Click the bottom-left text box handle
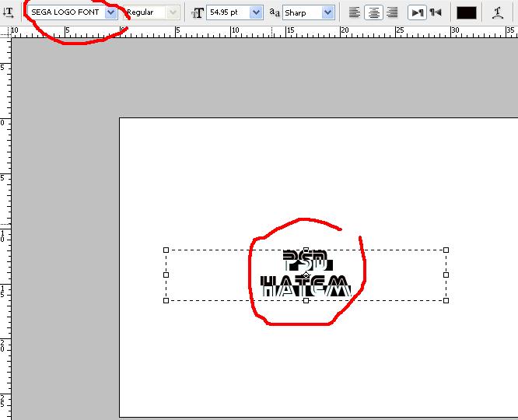The height and width of the screenshot is (420, 518). (166, 300)
